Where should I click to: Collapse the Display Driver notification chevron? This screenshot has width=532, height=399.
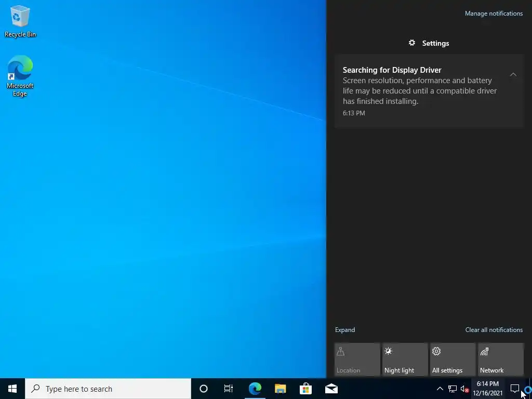(513, 74)
